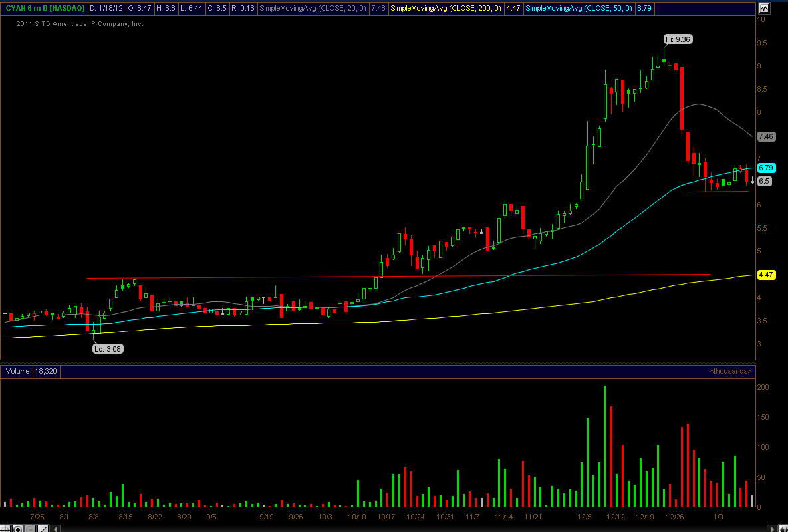Click the Volume study label
The width and height of the screenshot is (788, 532).
point(17,371)
